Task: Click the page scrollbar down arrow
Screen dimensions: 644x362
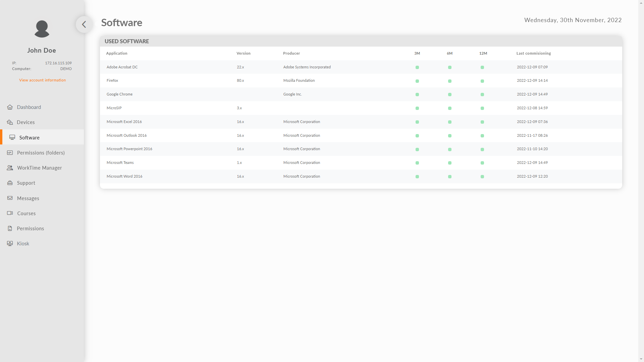Action: 641,359
